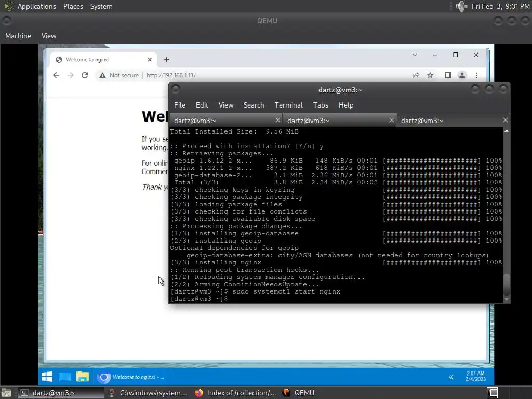Switch to dartz@vm3 terminal in bottom panel

click(61, 393)
